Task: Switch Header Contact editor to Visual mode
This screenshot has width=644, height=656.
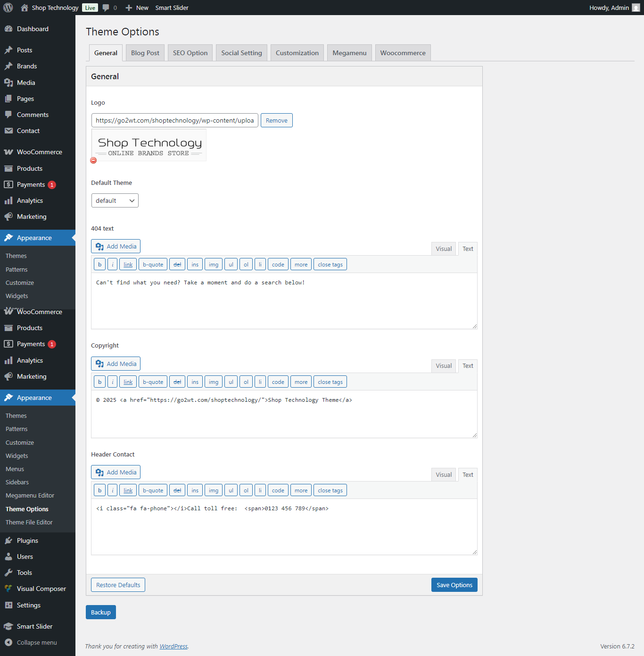Action: [x=444, y=474]
